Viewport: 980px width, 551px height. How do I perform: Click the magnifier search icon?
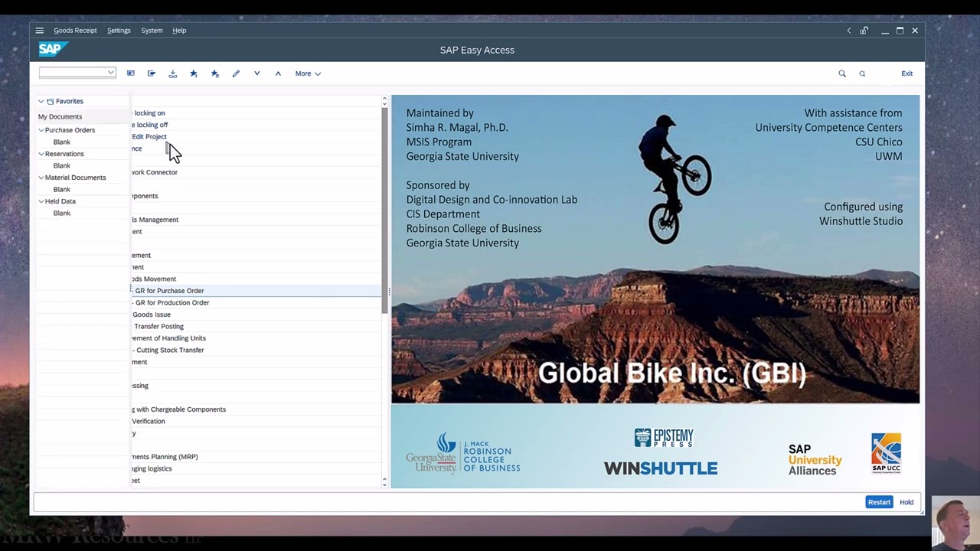click(842, 73)
